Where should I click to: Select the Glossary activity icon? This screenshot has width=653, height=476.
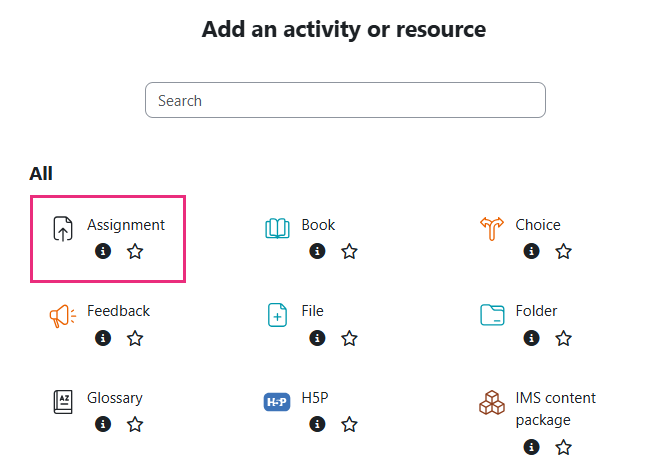[x=62, y=402]
